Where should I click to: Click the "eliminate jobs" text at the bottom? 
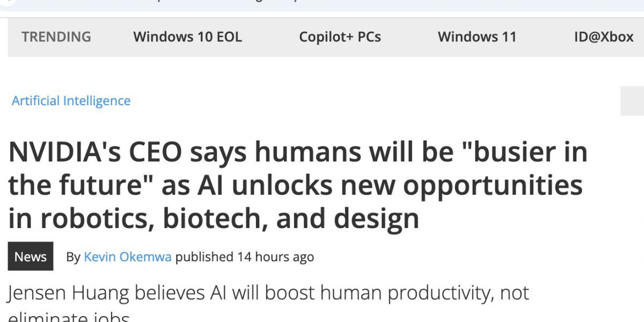point(68,318)
